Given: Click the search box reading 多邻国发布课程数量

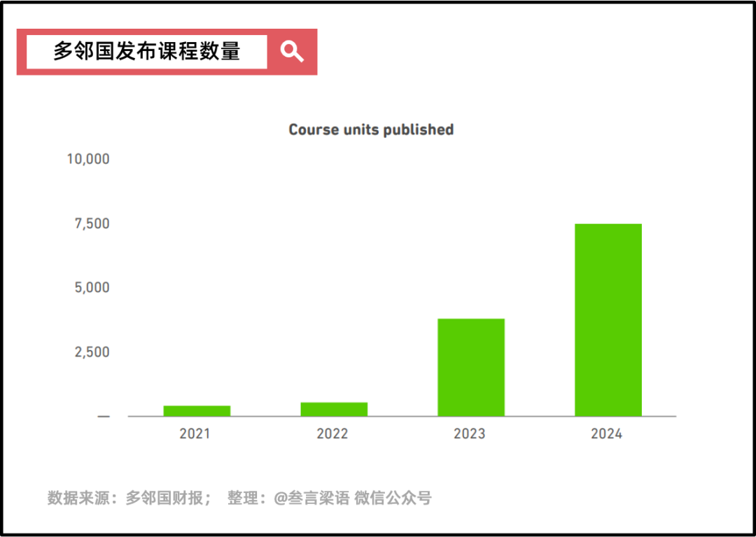Looking at the screenshot, I should (146, 52).
